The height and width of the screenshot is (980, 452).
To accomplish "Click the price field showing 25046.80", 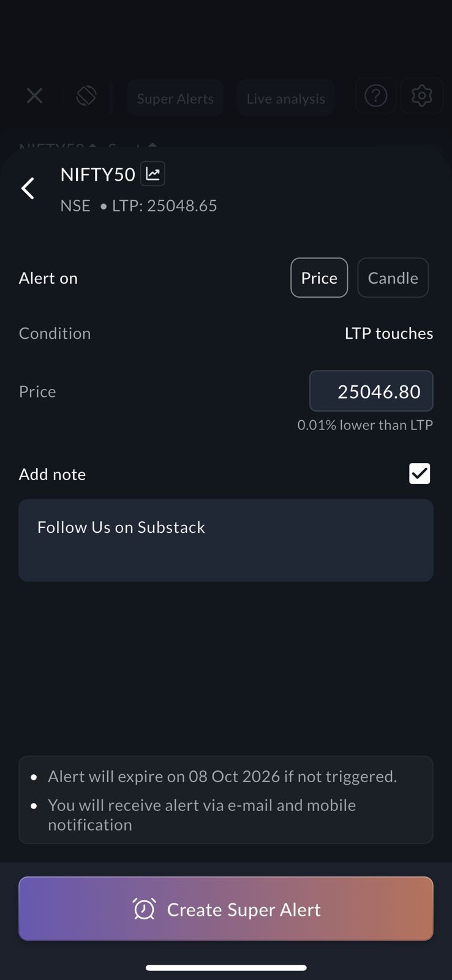I will click(x=371, y=391).
